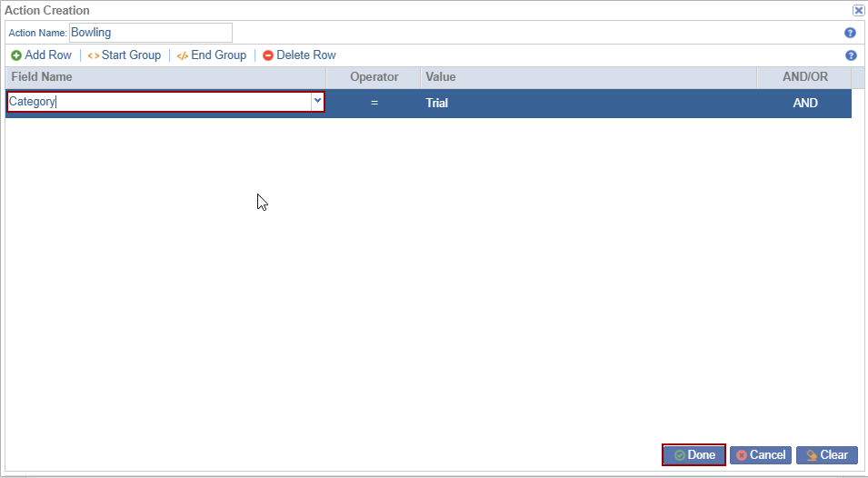Image resolution: width=868 pixels, height=478 pixels.
Task: Click the Operator column header
Action: point(374,77)
